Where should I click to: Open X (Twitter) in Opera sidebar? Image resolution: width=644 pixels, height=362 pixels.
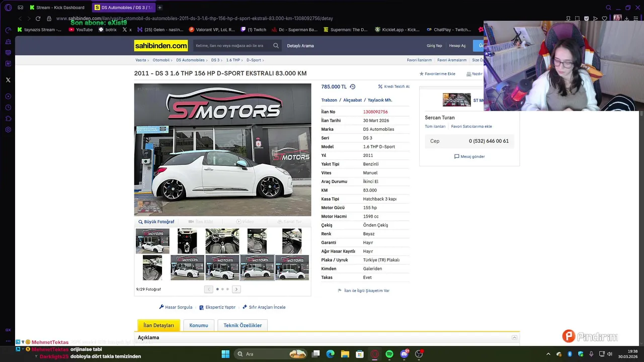(8, 80)
